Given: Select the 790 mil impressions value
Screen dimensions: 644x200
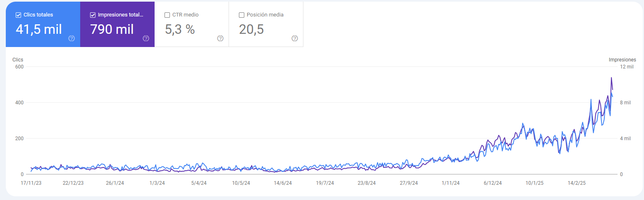Looking at the screenshot, I should click(112, 29).
